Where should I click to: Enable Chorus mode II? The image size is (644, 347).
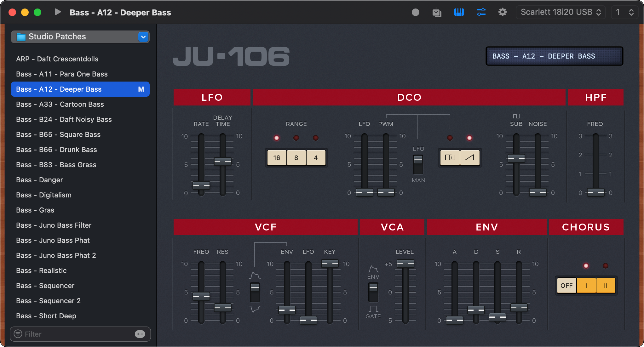point(606,285)
